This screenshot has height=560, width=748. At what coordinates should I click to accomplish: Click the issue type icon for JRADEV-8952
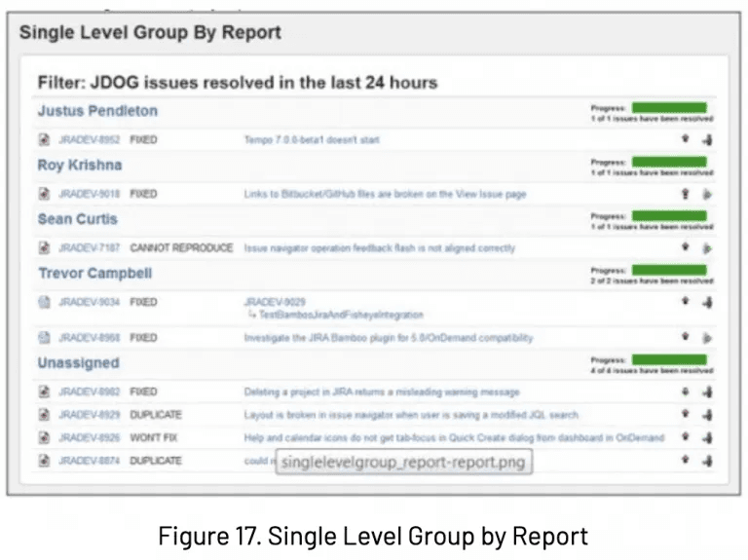pos(44,140)
